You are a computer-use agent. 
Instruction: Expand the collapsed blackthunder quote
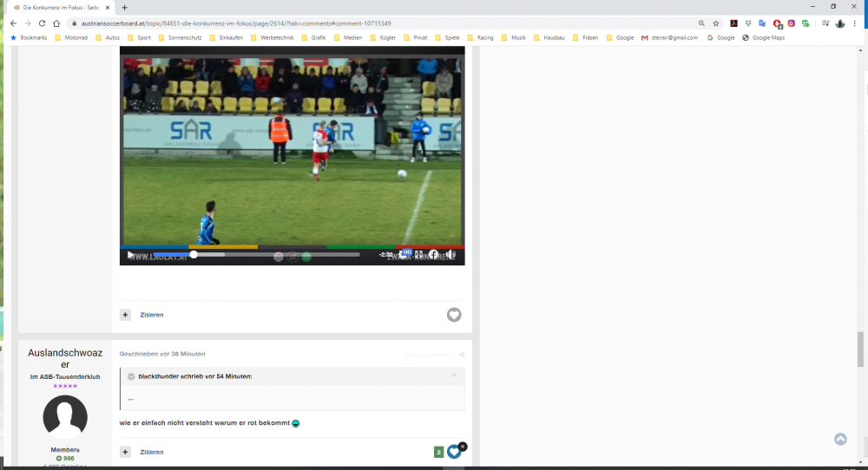click(131, 376)
